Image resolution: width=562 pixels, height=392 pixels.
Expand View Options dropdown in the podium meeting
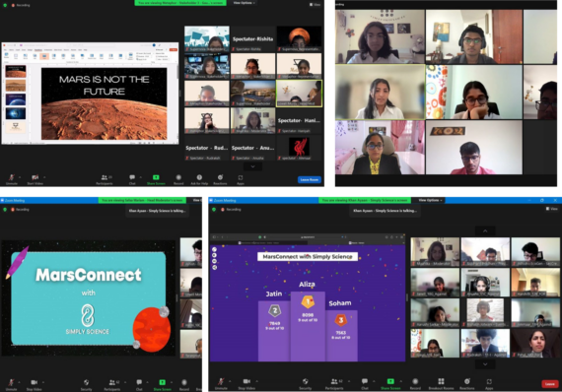click(431, 200)
